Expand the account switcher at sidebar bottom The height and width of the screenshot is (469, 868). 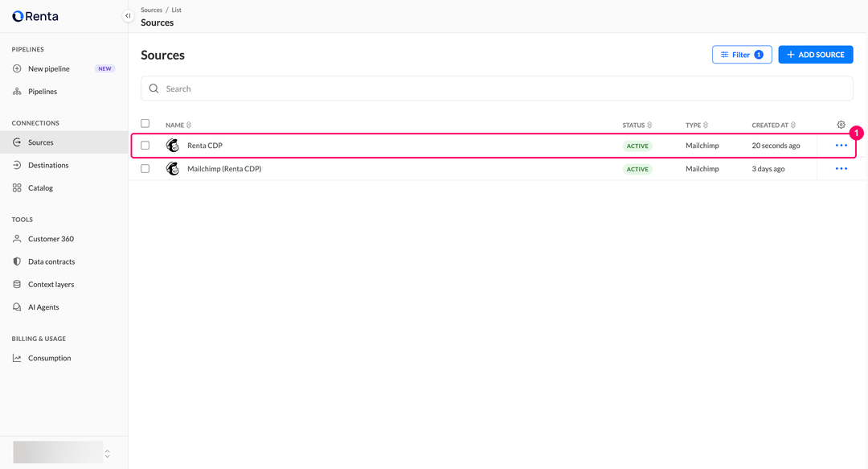point(108,454)
